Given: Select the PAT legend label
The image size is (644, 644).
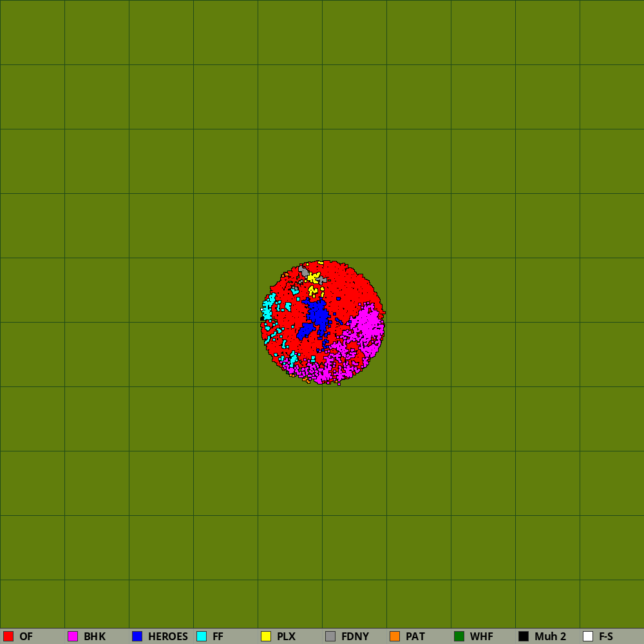Looking at the screenshot, I should pyautogui.click(x=415, y=636).
